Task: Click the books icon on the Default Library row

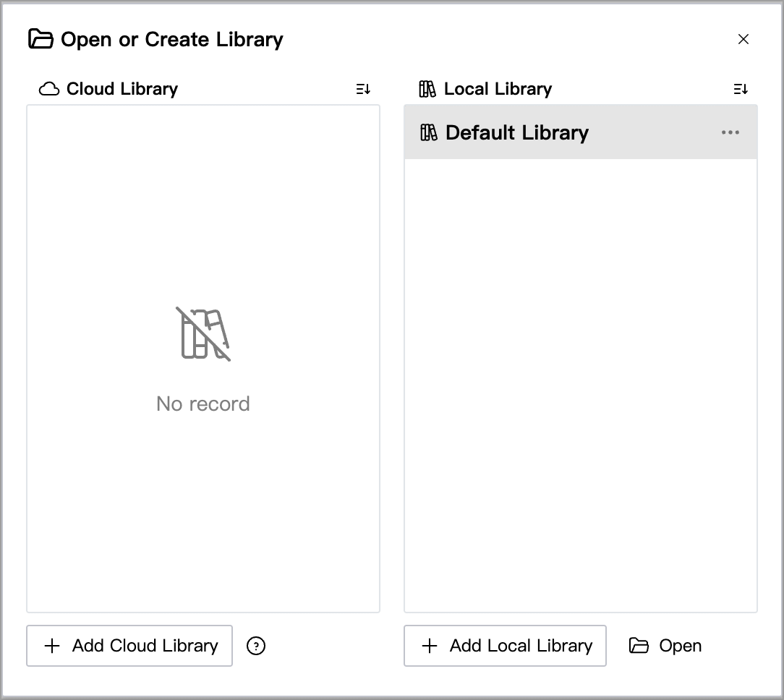Action: (x=429, y=132)
